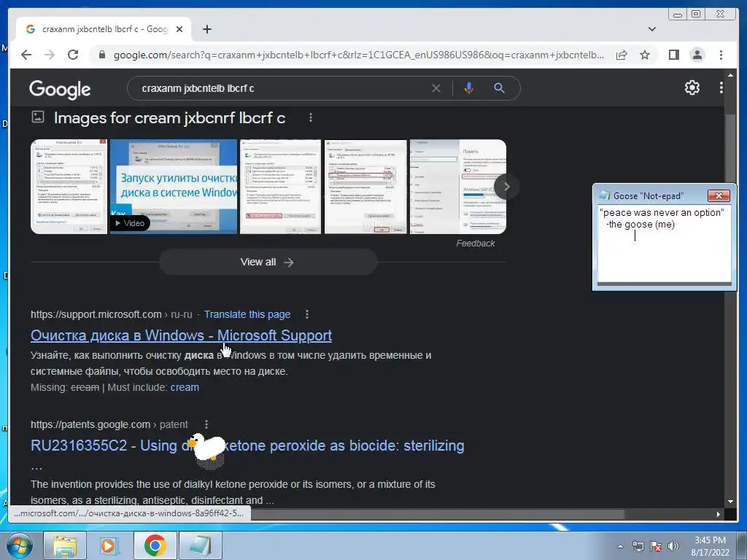Click the forward navigation arrow

click(x=50, y=55)
